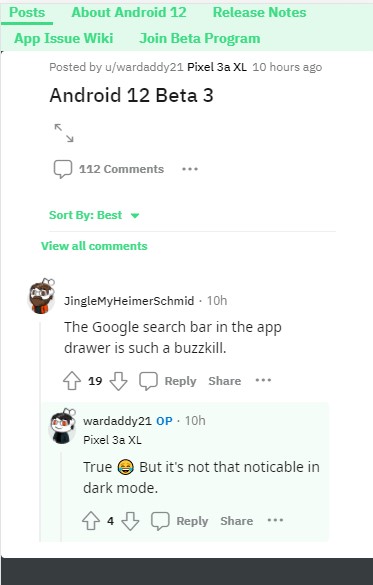Upvote JingleMyHeimerSchmid's comment
Screen dimensions: 373x585
(72, 381)
